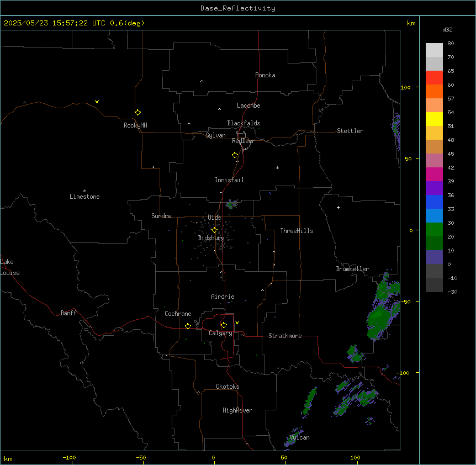
Task: Click the white plus marker west of Drumheller region
Action: coord(338,207)
